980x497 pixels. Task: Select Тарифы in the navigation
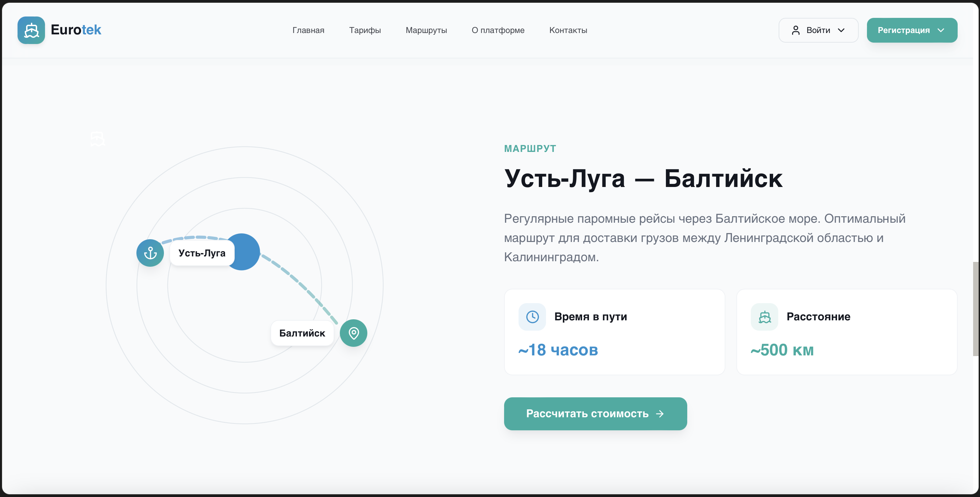pyautogui.click(x=365, y=30)
